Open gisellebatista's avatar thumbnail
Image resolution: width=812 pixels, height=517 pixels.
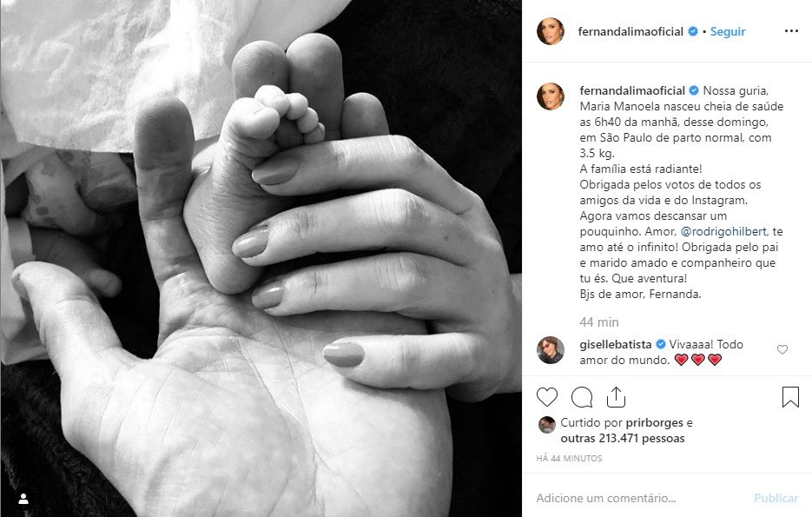click(550, 349)
